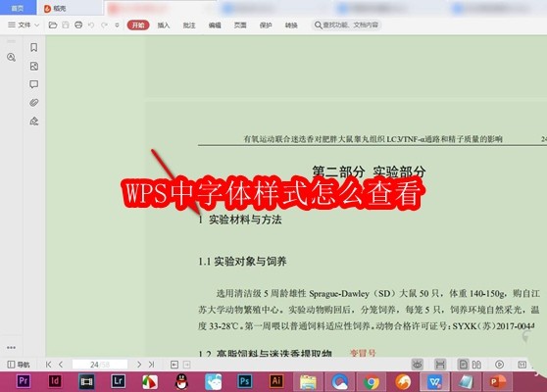Undo the last action

[91, 25]
